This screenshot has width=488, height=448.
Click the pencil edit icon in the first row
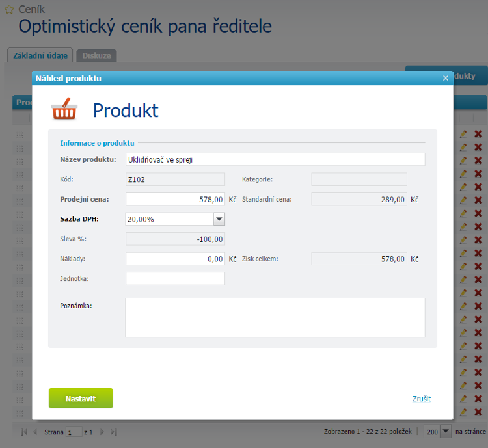point(463,134)
